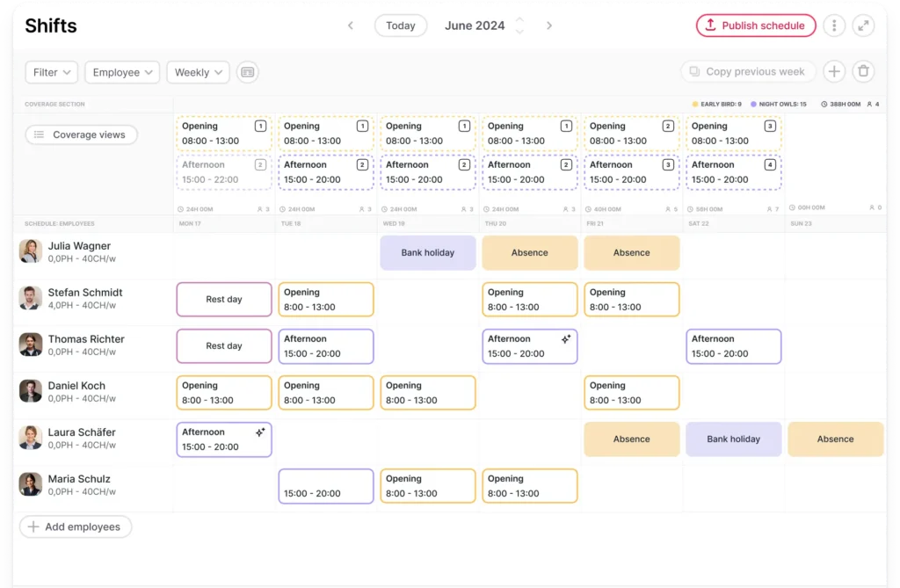
Task: Open Daniel Koch's Friday Opening shift
Action: coord(631,392)
